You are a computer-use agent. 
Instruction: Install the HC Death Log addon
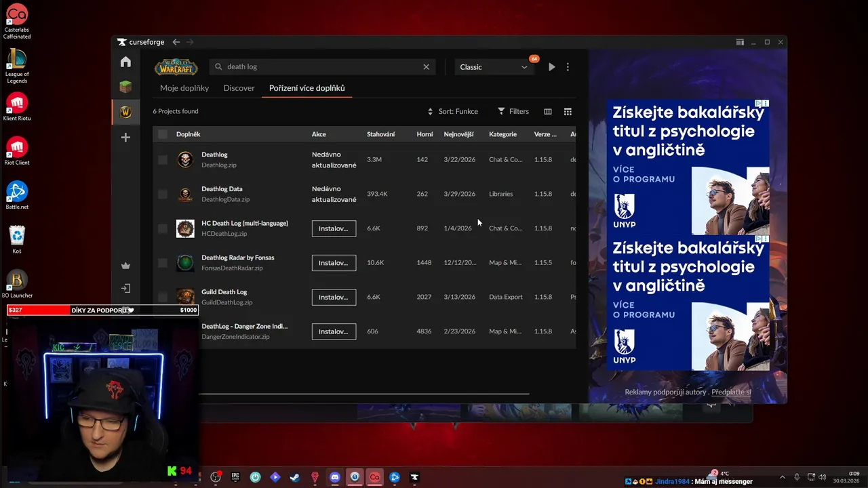pyautogui.click(x=334, y=228)
